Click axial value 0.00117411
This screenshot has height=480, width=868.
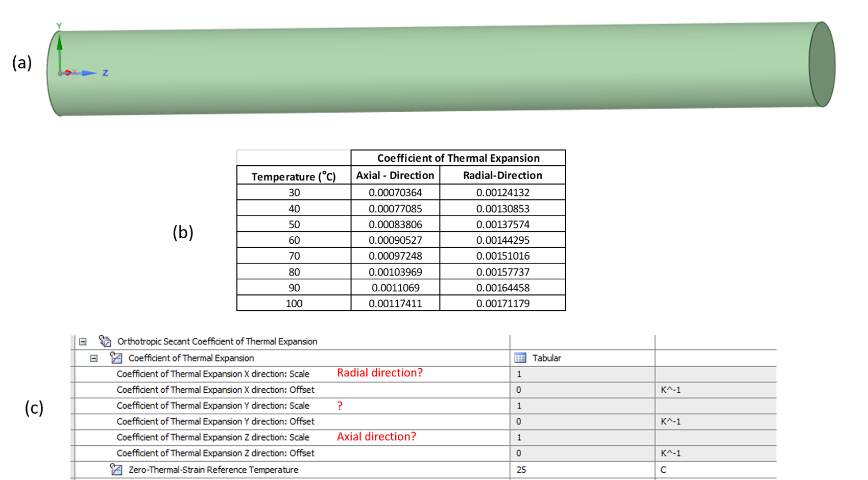tap(395, 304)
